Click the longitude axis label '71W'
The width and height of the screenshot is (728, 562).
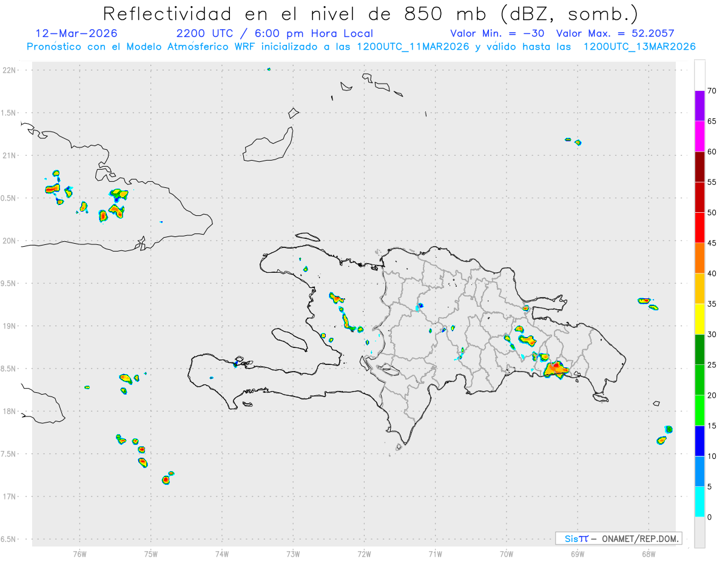(x=435, y=554)
